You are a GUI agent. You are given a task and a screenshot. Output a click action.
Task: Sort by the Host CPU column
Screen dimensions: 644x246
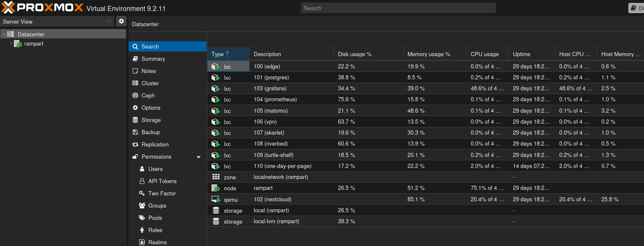(576, 54)
